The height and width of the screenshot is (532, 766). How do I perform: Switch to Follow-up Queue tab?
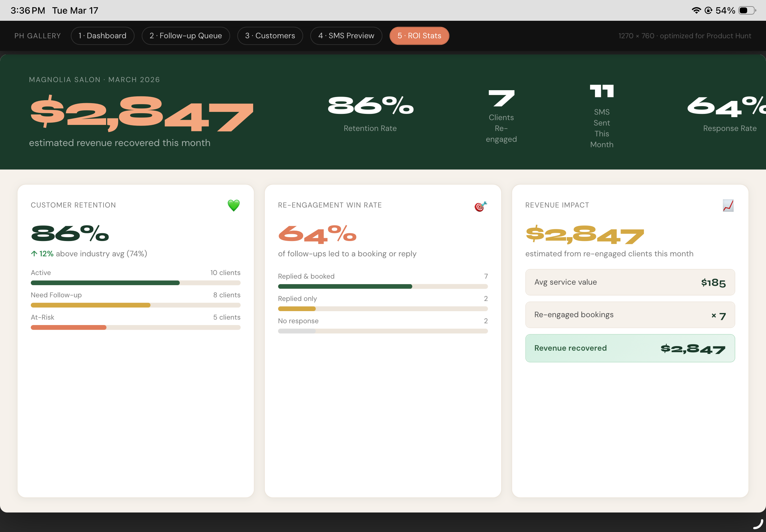[x=186, y=36]
